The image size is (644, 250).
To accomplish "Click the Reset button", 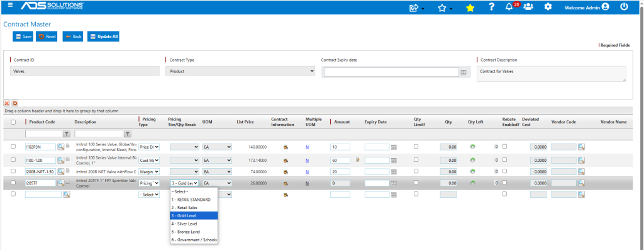I will (47, 37).
